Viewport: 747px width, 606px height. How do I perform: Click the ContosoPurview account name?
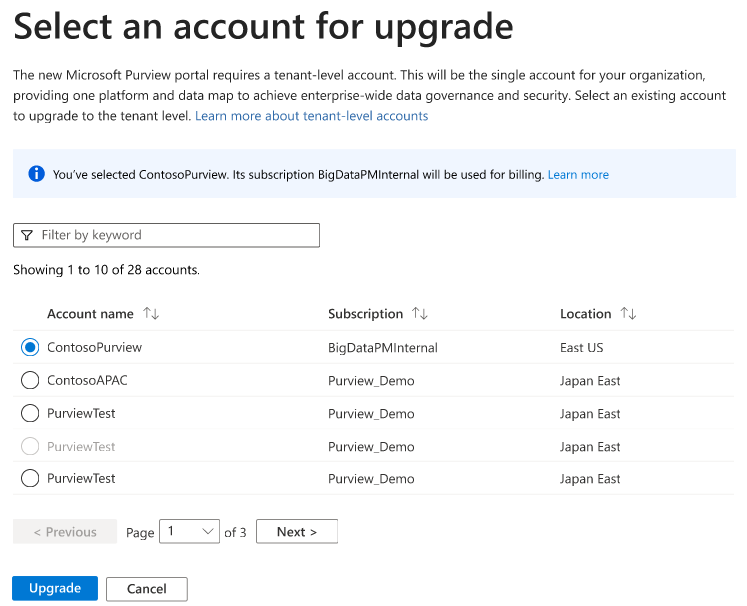click(94, 347)
